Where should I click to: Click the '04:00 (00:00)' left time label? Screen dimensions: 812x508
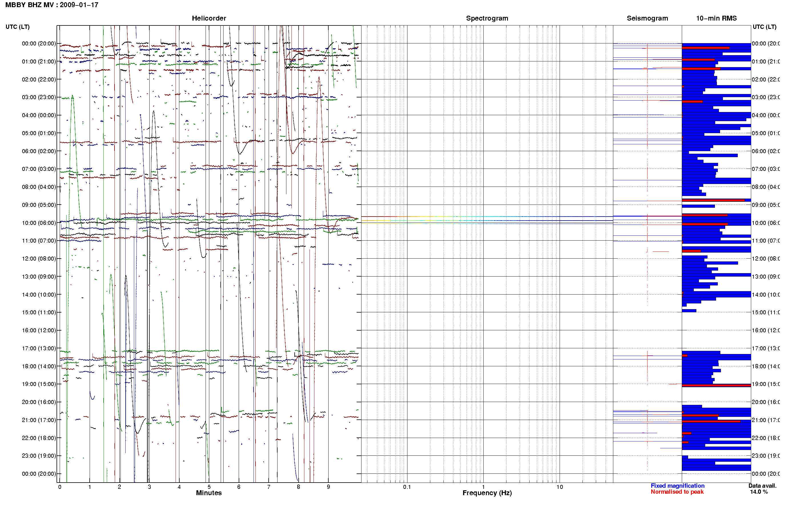pos(39,115)
